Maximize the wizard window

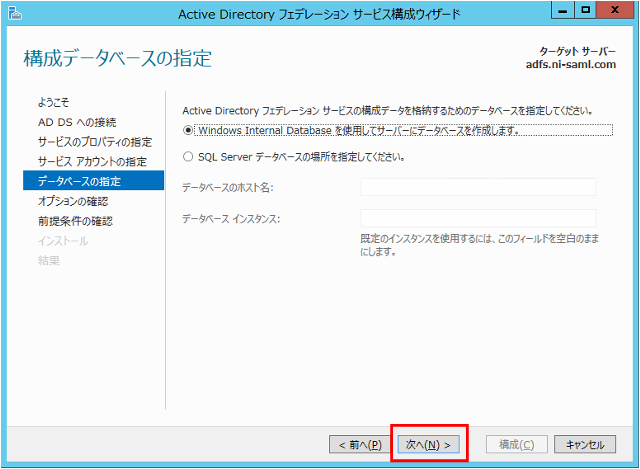(585, 10)
